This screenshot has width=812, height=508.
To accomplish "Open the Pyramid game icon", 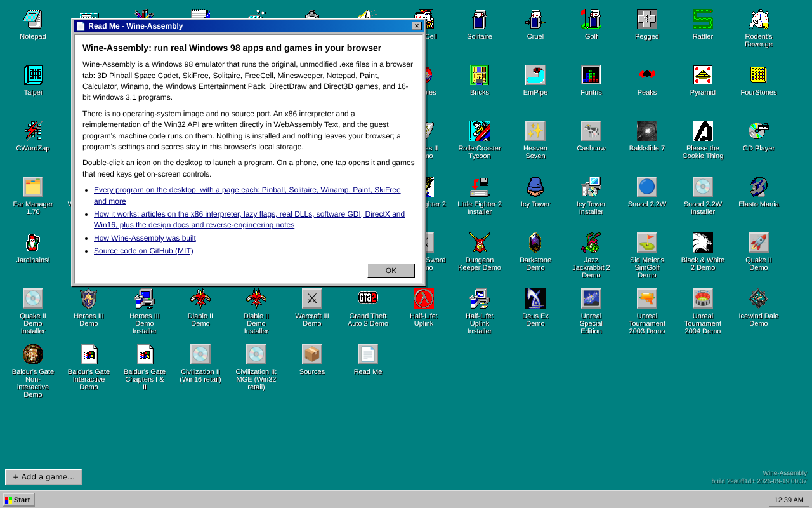I will [x=703, y=75].
